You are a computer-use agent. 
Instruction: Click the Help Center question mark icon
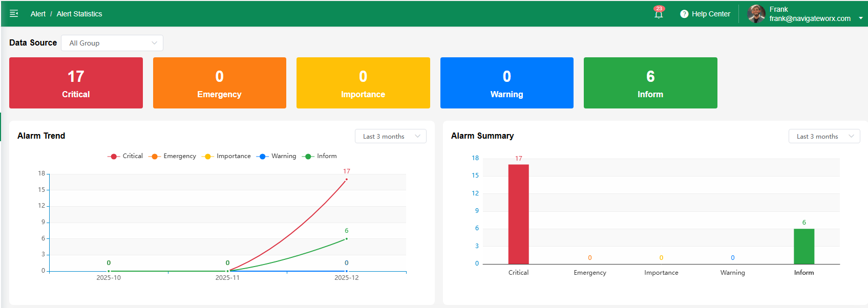684,14
